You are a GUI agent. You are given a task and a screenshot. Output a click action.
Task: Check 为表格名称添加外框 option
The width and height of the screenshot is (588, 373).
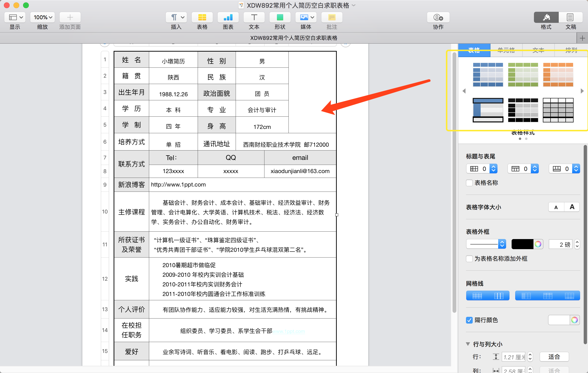[x=469, y=259]
